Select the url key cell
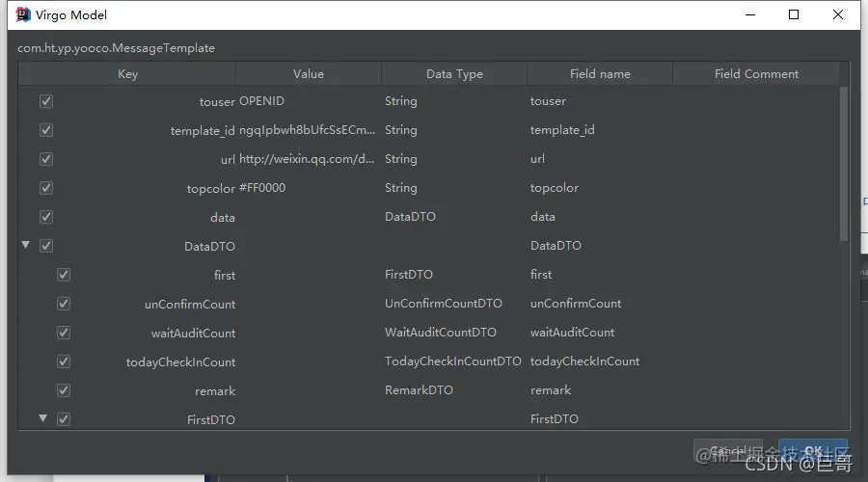 click(228, 160)
